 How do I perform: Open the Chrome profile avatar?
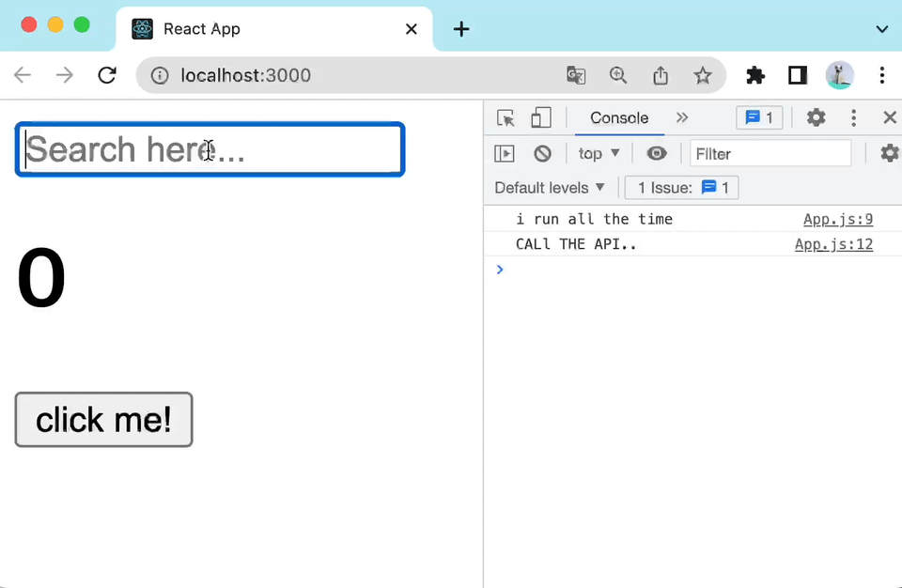[x=839, y=75]
